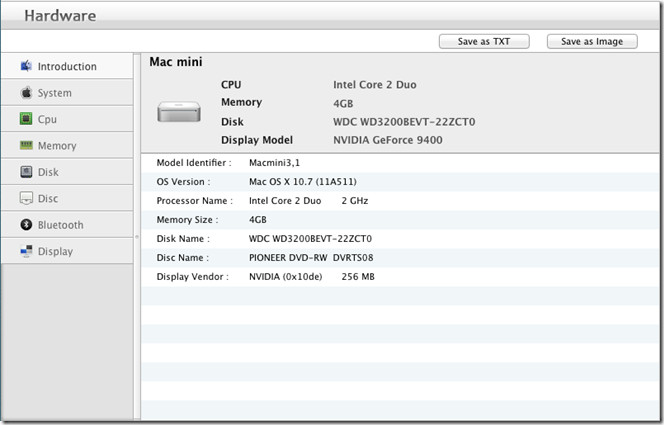Screen dimensions: 664x425
Task: Click the Bluetooth icon in sidebar
Action: [x=27, y=225]
